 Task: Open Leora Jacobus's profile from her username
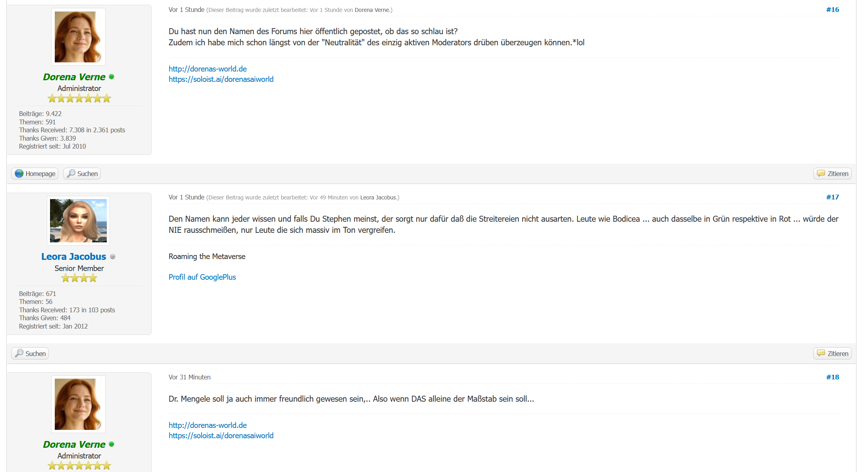(74, 257)
